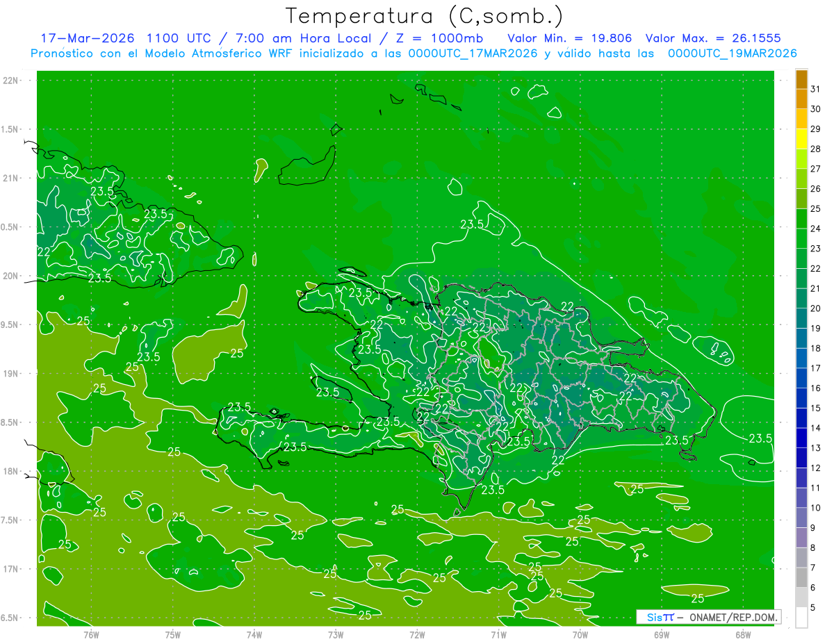This screenshot has width=834, height=644.
Task: Click longitude axis label '71W'
Action: (x=498, y=634)
